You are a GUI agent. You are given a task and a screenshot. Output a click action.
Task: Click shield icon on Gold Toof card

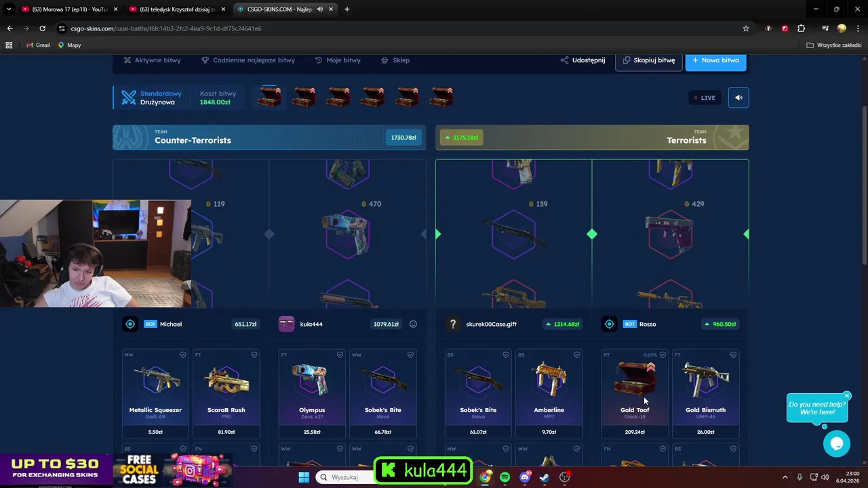(663, 354)
